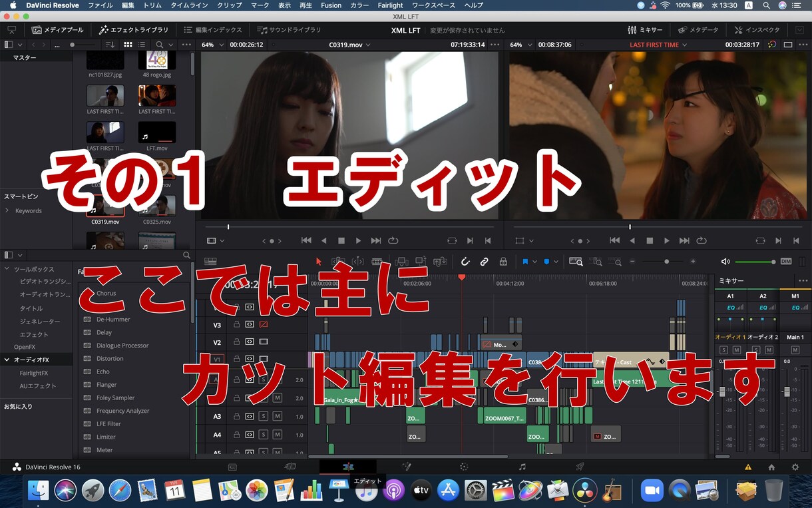
Task: Toggle snapping magnet in timeline toolbar
Action: point(465,262)
